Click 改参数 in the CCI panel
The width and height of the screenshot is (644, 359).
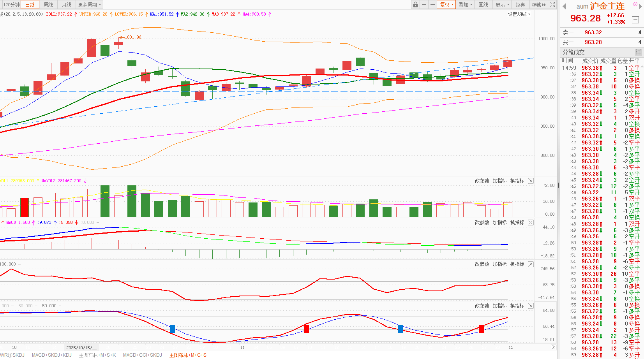point(482,264)
